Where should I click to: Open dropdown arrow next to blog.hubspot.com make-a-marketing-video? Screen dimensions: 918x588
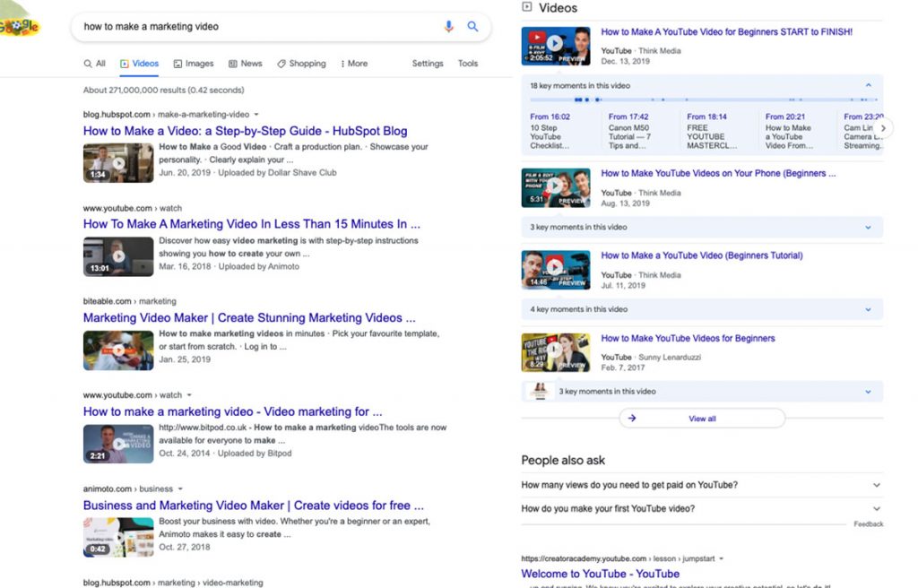255,114
